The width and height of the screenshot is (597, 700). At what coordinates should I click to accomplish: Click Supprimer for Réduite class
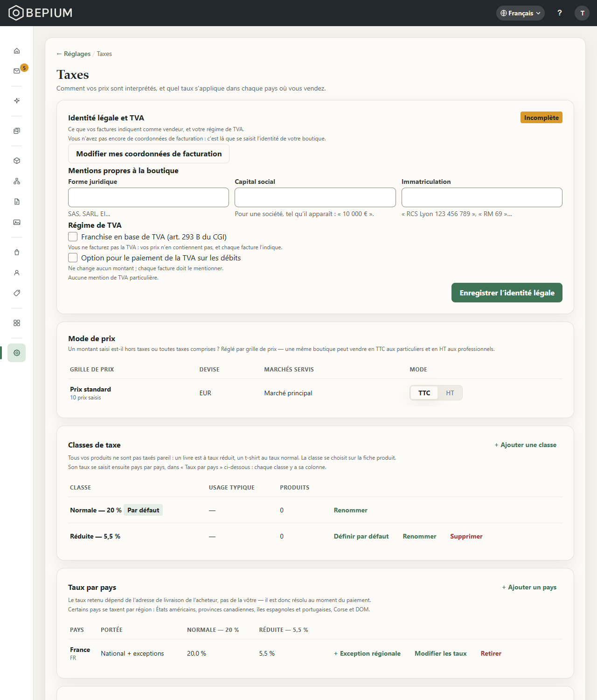(x=466, y=536)
